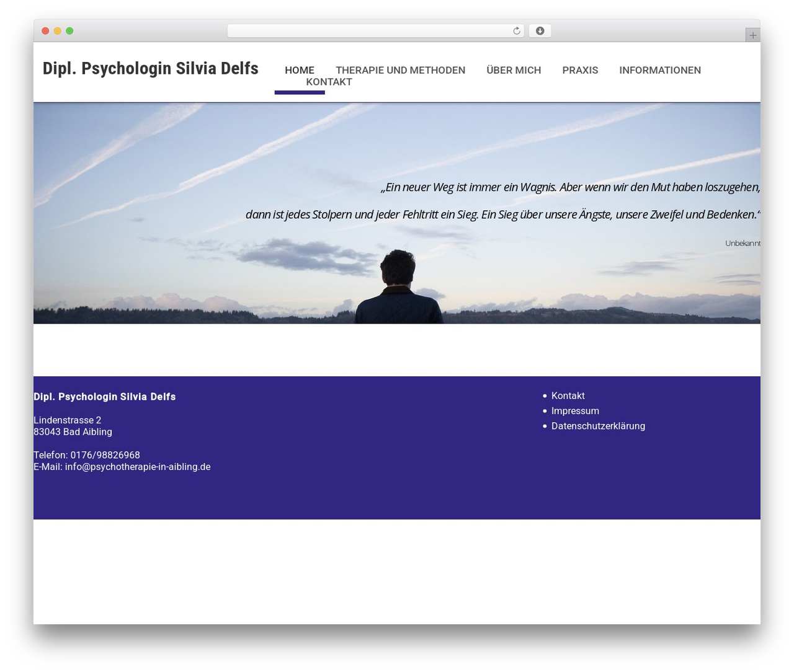Add a new browser tab
Image resolution: width=794 pixels, height=672 pixels.
coord(752,35)
